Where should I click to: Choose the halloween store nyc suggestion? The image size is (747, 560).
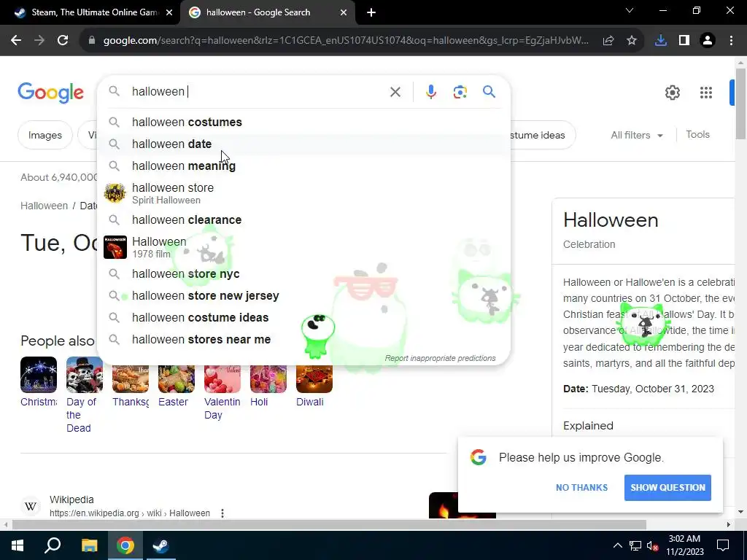(304, 274)
